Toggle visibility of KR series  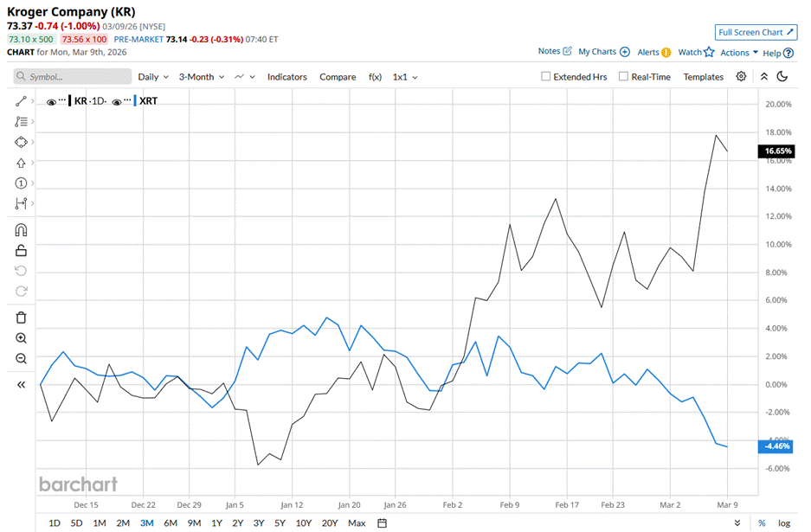pyautogui.click(x=51, y=102)
